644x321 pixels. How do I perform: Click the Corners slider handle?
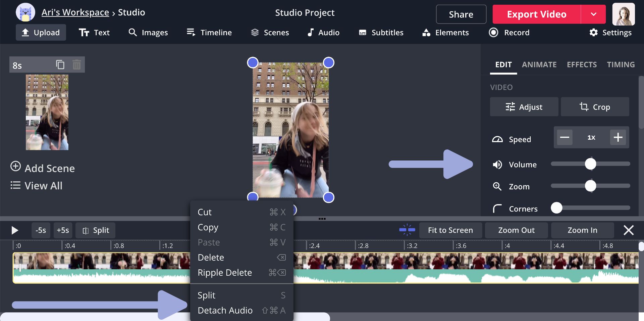click(556, 208)
